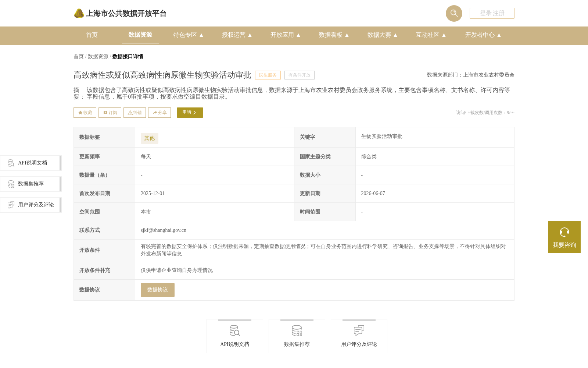588x368 pixels.
Task: Click email sjkf@shanghai.gov.cn
Action: (164, 230)
